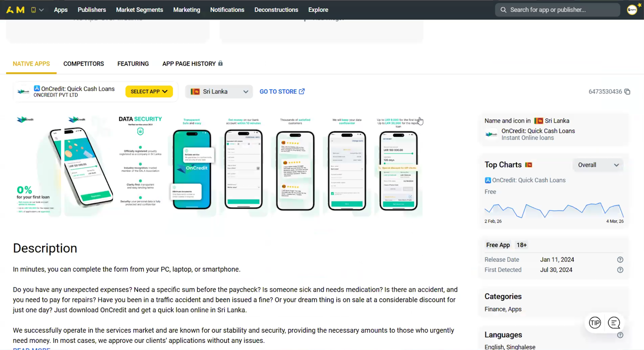
Task: Open the locked App Page History tab
Action: click(192, 64)
